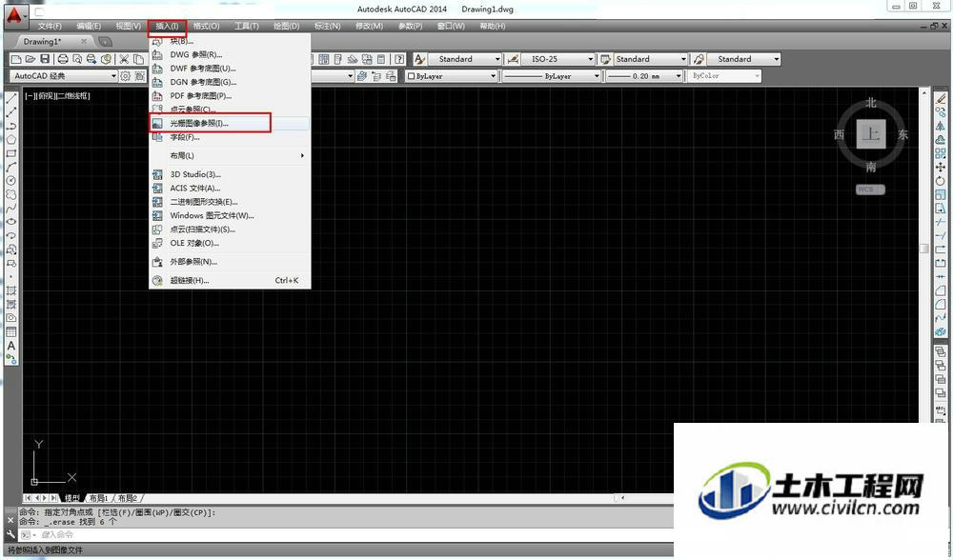Open the 编辑(E) menu
This screenshot has height=560, width=953.
(x=89, y=26)
